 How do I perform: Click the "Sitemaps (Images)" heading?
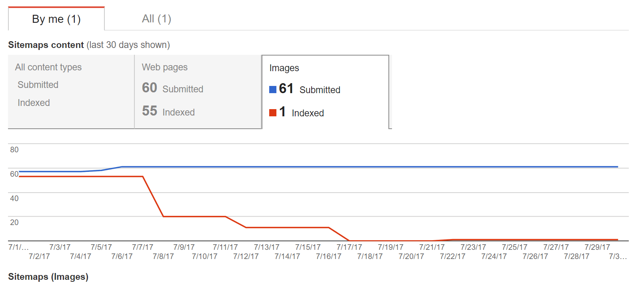coord(48,277)
